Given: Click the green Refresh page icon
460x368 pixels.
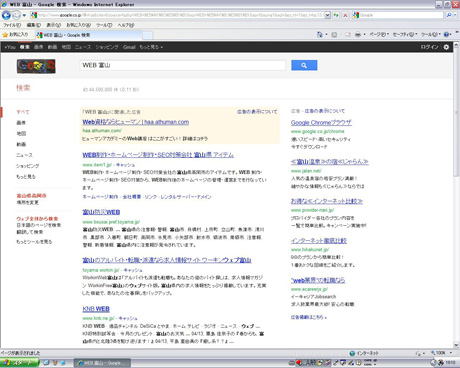Looking at the screenshot, I should pyautogui.click(x=336, y=15).
